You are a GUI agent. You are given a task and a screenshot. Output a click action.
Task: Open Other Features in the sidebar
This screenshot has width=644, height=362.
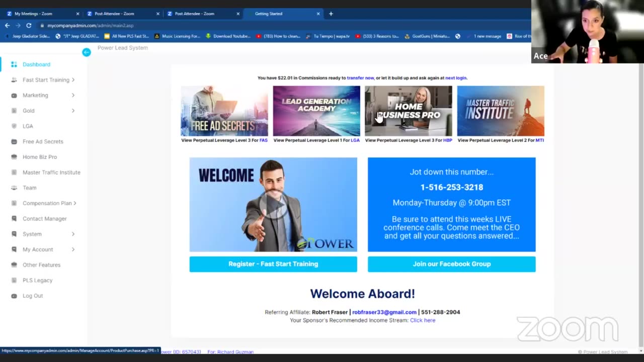point(41,265)
